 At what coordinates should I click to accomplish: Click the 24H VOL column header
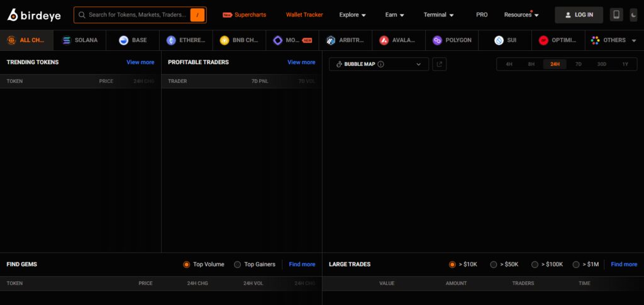[253, 283]
